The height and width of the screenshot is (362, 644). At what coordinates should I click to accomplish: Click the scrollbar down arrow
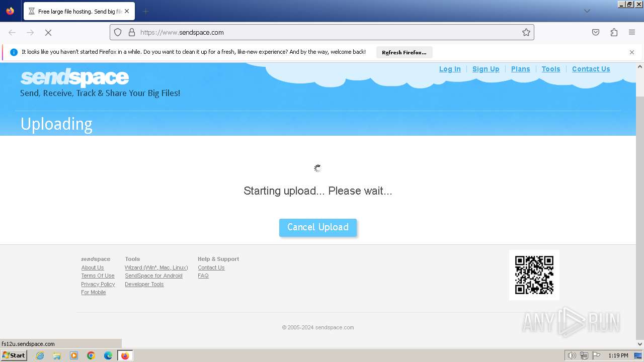coord(640,344)
